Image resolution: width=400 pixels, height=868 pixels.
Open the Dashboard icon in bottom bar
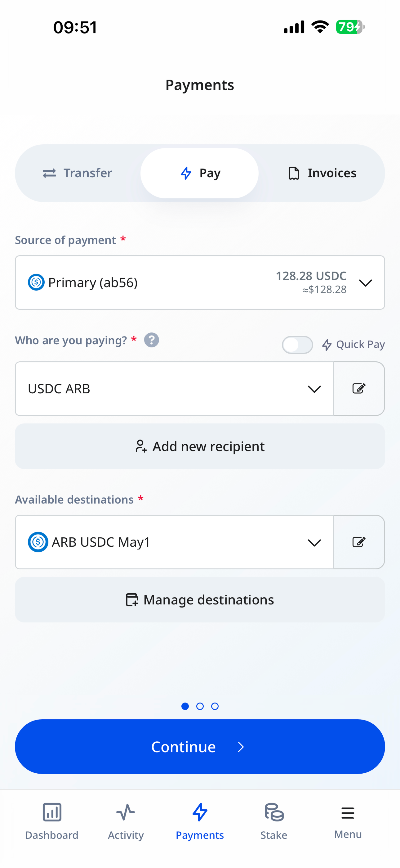pos(52,812)
